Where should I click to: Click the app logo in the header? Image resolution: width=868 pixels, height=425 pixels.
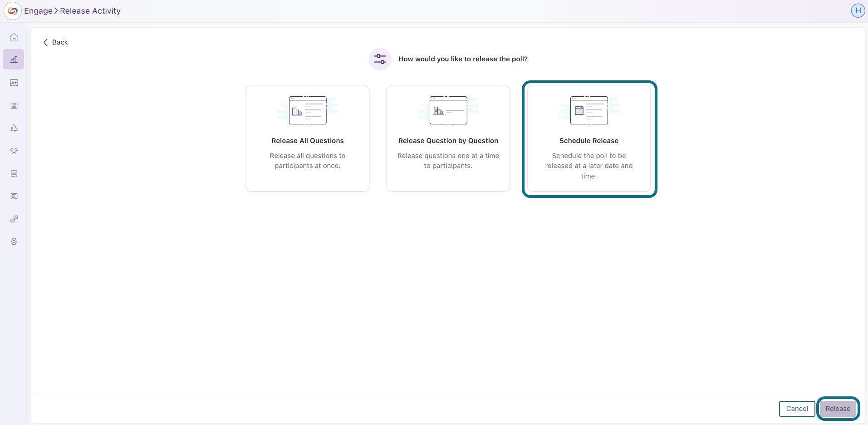tap(13, 11)
